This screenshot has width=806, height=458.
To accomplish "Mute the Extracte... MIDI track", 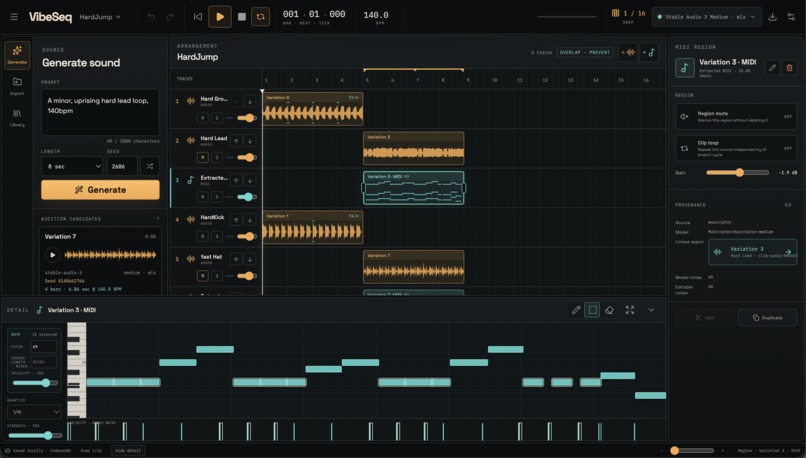I will [x=203, y=197].
